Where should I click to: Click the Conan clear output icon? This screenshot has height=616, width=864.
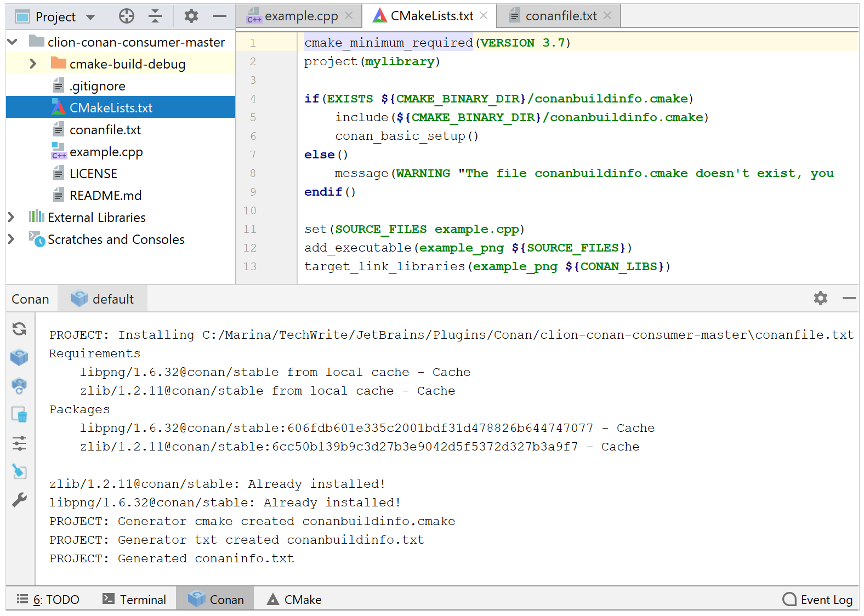(19, 414)
